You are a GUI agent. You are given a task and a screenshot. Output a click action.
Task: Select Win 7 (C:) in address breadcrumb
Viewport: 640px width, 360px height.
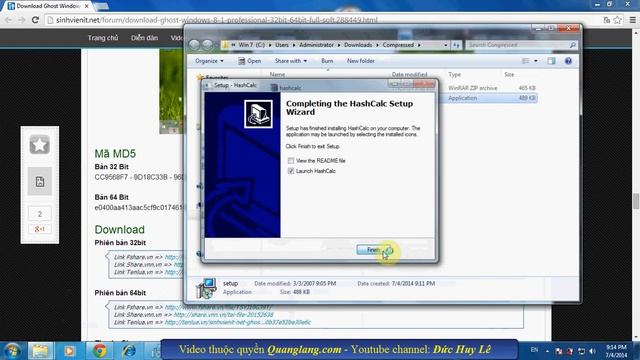click(251, 45)
